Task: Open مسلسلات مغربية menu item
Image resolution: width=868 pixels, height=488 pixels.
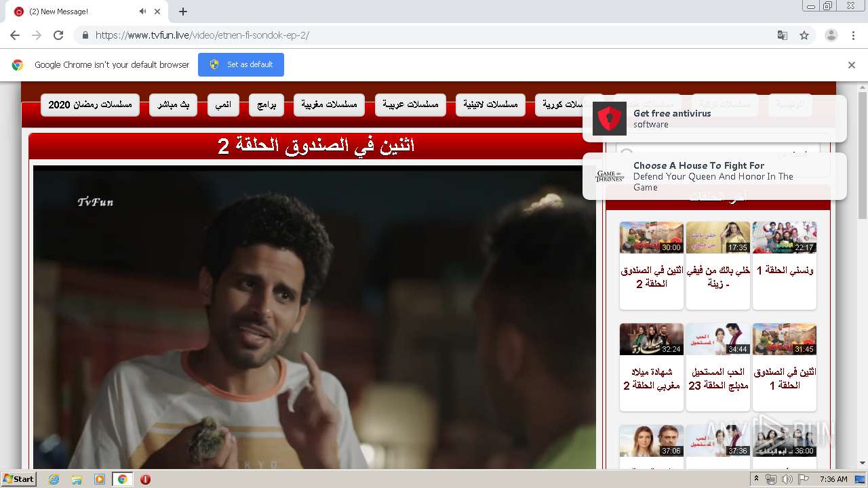Action: coord(330,105)
